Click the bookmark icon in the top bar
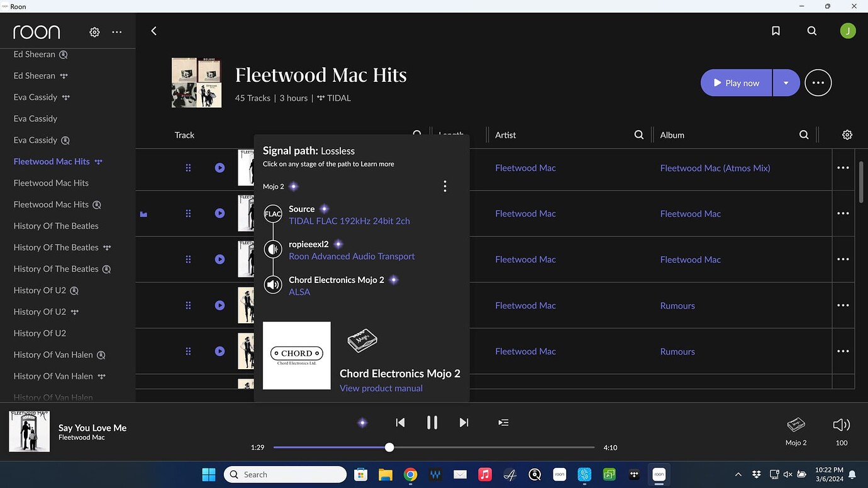The height and width of the screenshot is (488, 868). click(776, 30)
